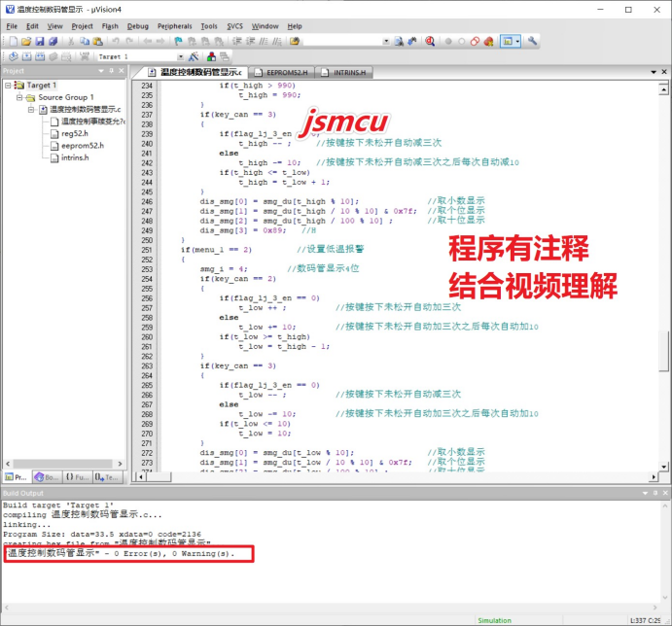Screen dimensions: 672x626
Task: Close the Project panel
Action: pyautogui.click(x=122, y=71)
